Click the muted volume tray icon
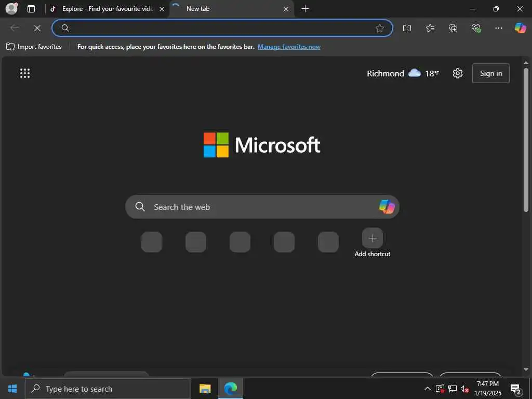The image size is (532, 399). pyautogui.click(x=465, y=389)
